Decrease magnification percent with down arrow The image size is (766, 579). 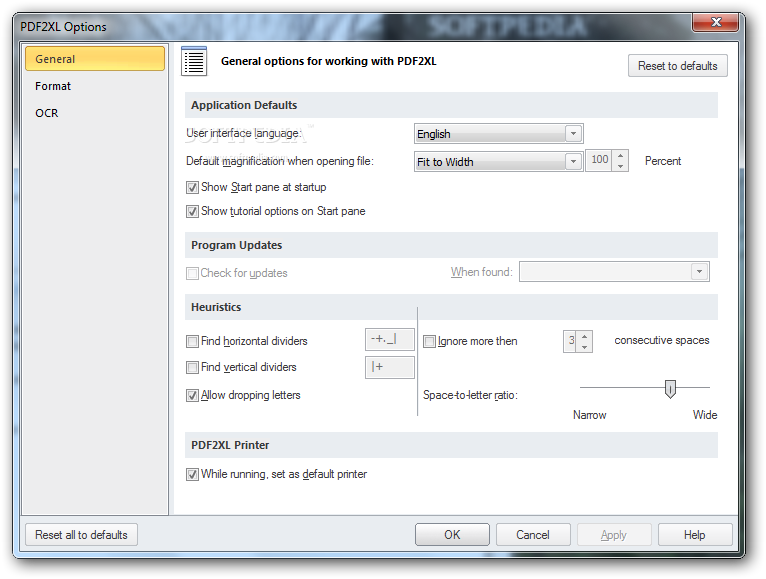click(620, 166)
